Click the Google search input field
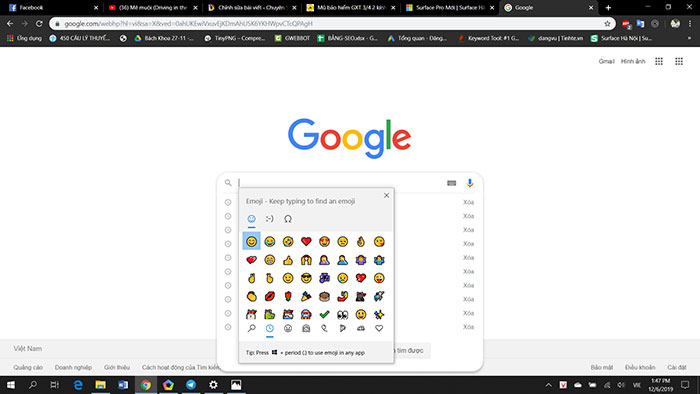700x394 pixels. (340, 183)
